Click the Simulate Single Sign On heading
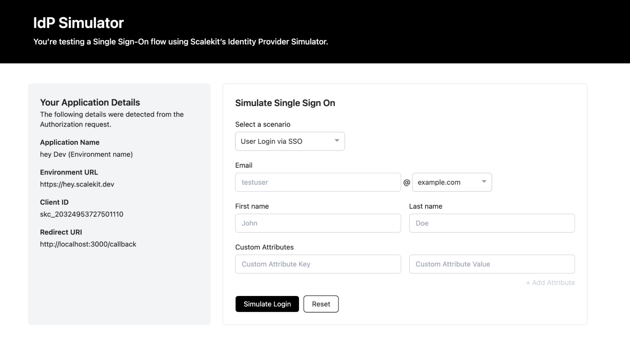 pos(285,103)
